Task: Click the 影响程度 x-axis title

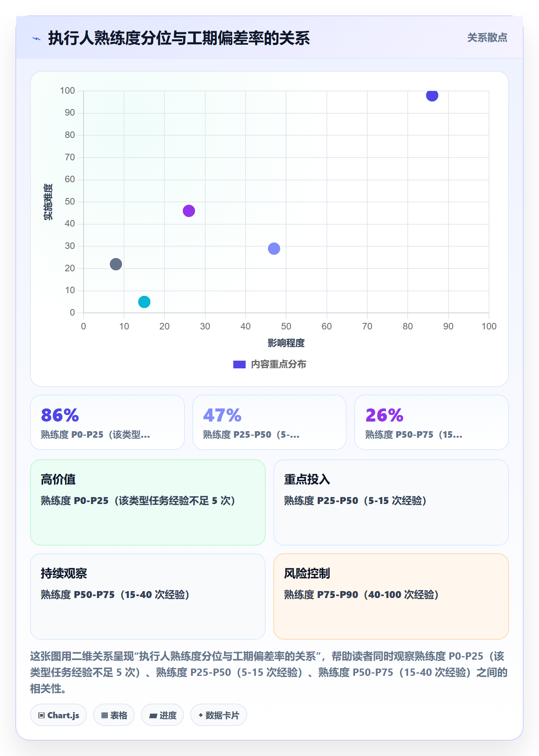Action: pyautogui.click(x=286, y=343)
